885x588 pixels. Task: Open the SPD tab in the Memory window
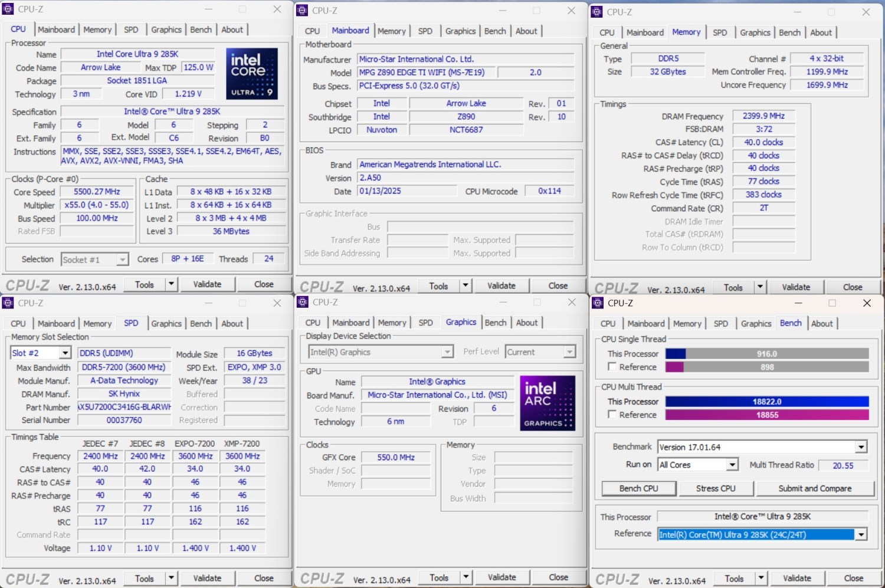coord(719,32)
